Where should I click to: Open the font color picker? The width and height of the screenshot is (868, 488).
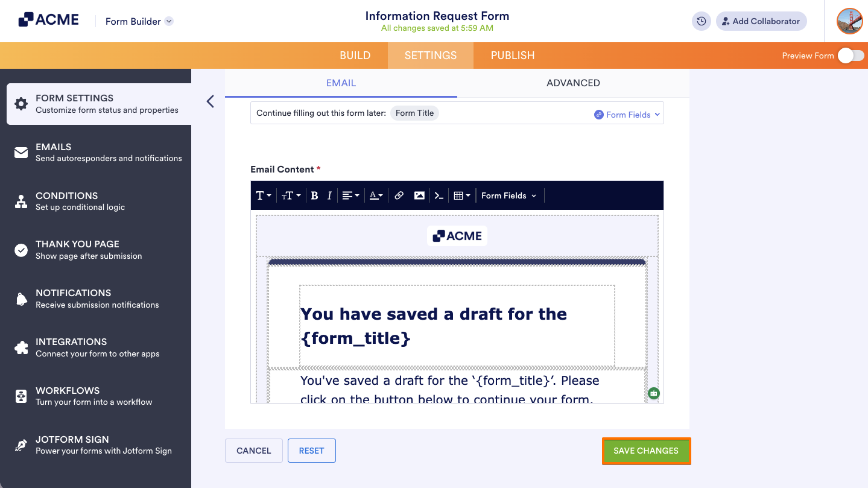click(375, 195)
